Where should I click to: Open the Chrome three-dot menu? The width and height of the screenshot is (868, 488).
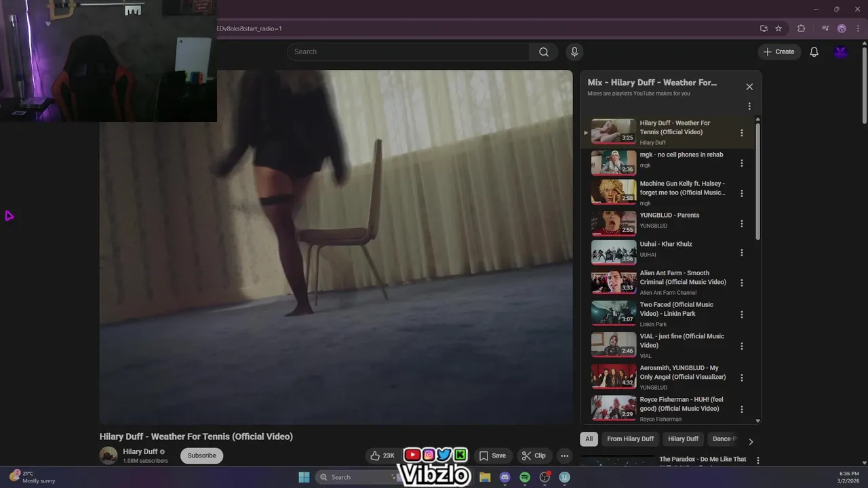tap(858, 28)
